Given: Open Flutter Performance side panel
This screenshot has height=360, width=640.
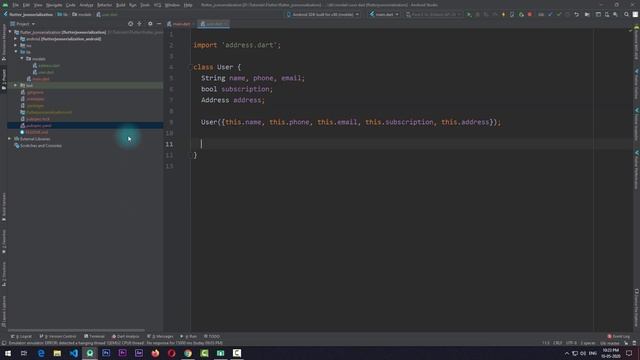Looking at the screenshot, I should pyautogui.click(x=636, y=170).
